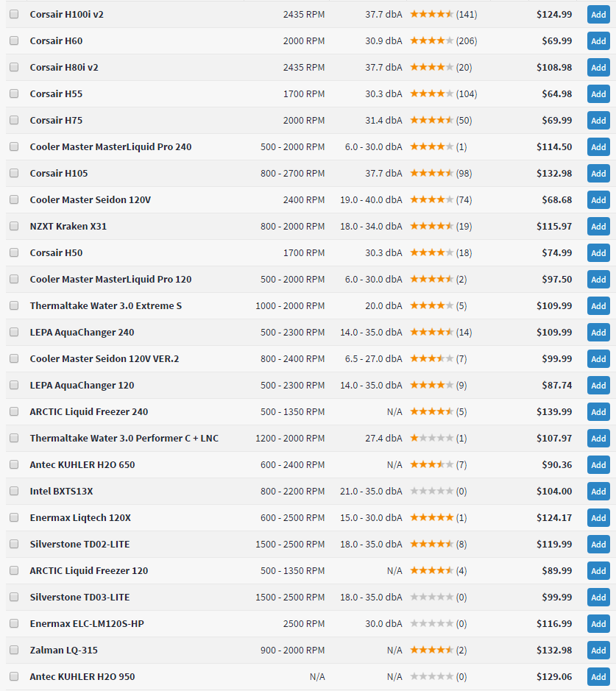Click the $129.06 price of Antec KUHLER H2O 950
Viewport: 616px width, 691px height.
coord(554,676)
